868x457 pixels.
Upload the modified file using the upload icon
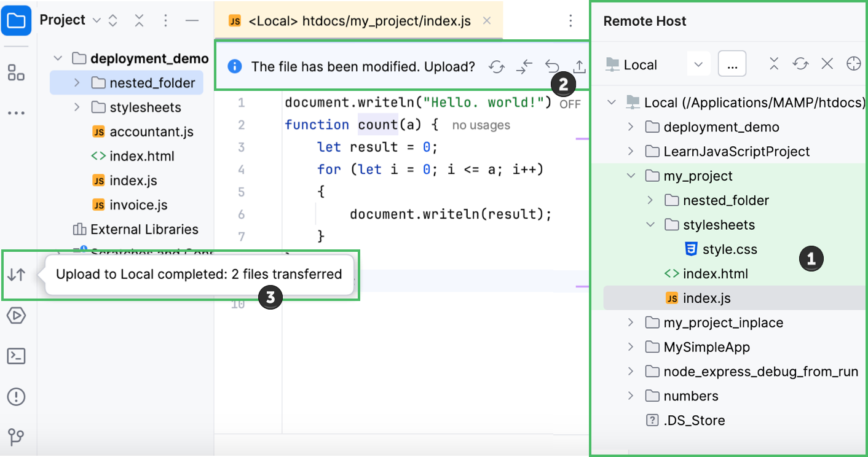(578, 66)
